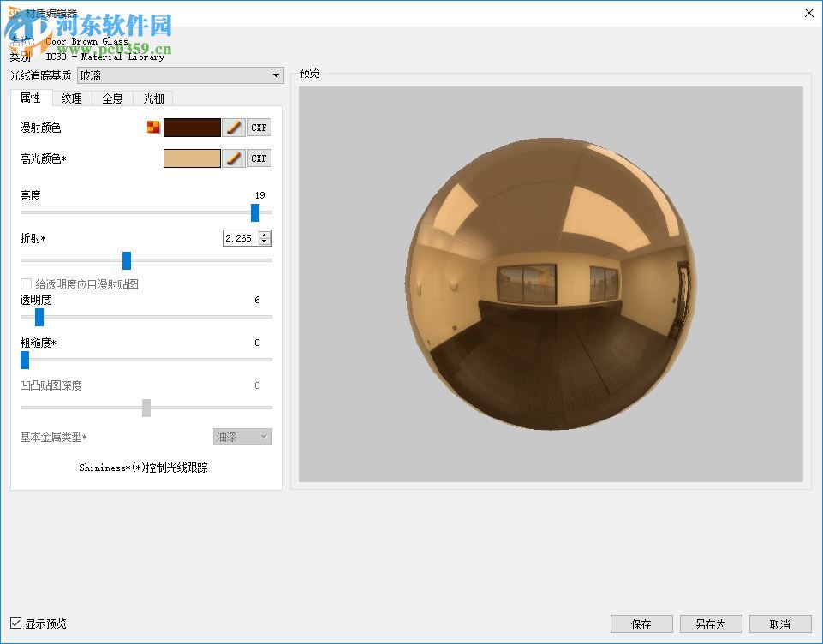Open the 光线追踪基质 dropdown showing 玻璃

click(180, 75)
